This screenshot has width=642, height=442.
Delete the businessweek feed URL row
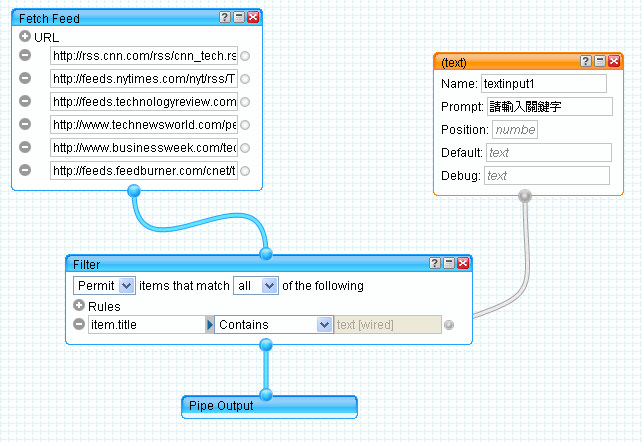25,147
